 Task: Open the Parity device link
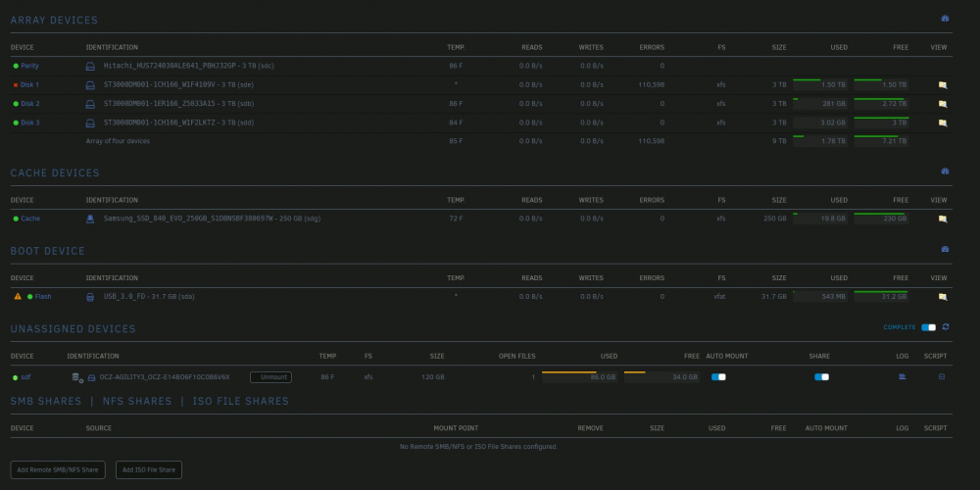(30, 66)
